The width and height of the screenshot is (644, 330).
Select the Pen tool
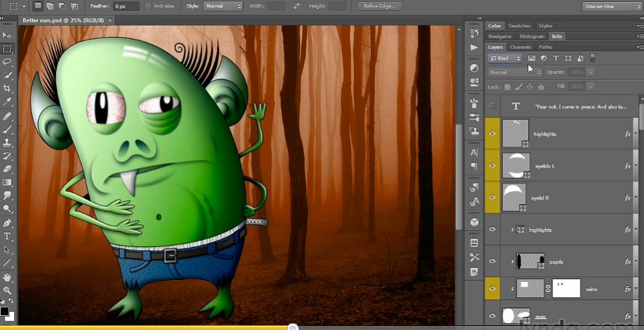click(7, 224)
